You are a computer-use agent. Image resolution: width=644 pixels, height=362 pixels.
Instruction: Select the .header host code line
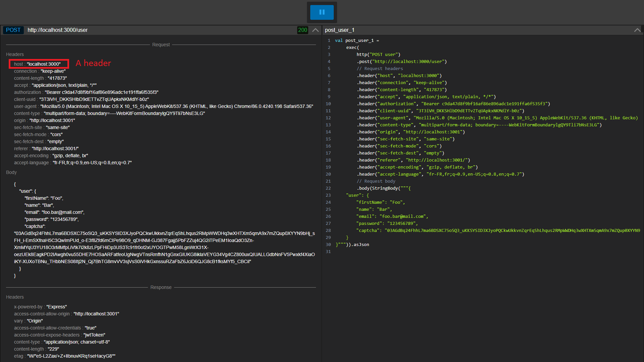pyautogui.click(x=399, y=75)
